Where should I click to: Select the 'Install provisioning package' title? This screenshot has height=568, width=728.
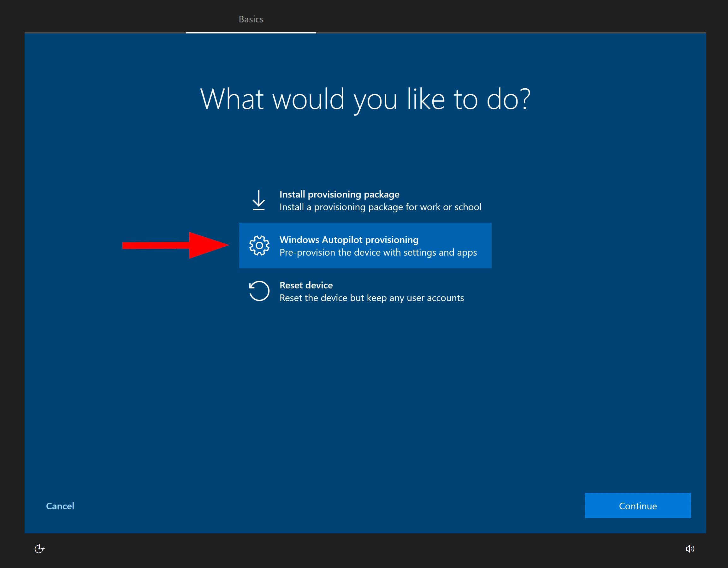(x=339, y=194)
